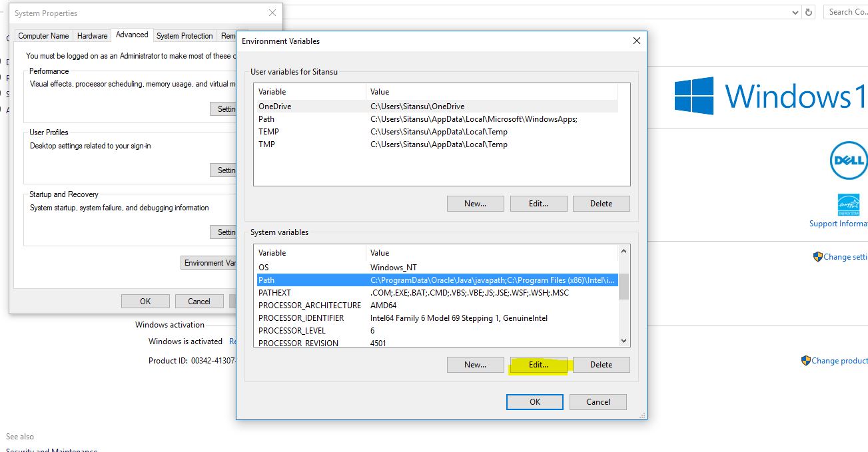This screenshot has width=868, height=452.
Task: Click New under User variables
Action: [475, 203]
